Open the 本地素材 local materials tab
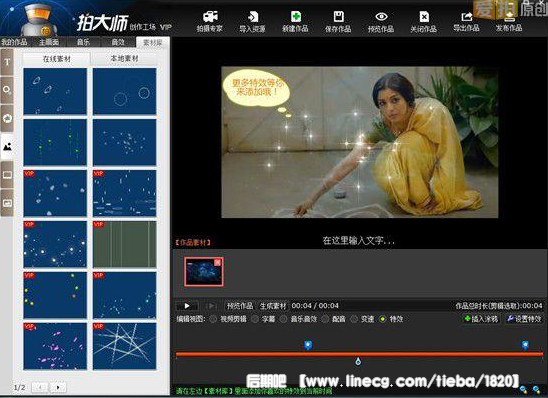 click(124, 59)
